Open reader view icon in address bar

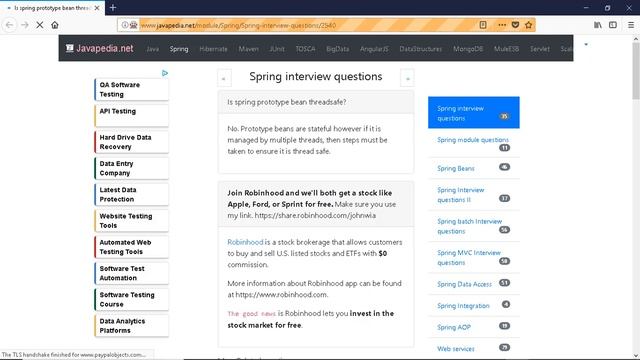[483, 25]
